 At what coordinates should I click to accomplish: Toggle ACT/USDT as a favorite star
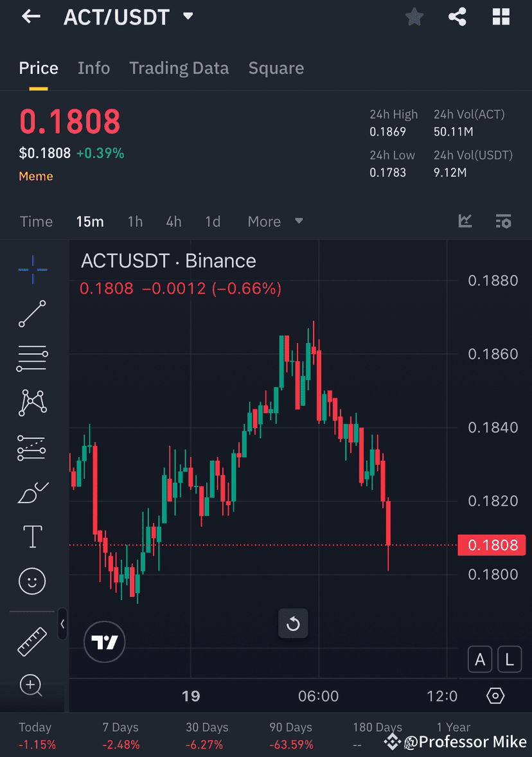coord(414,17)
